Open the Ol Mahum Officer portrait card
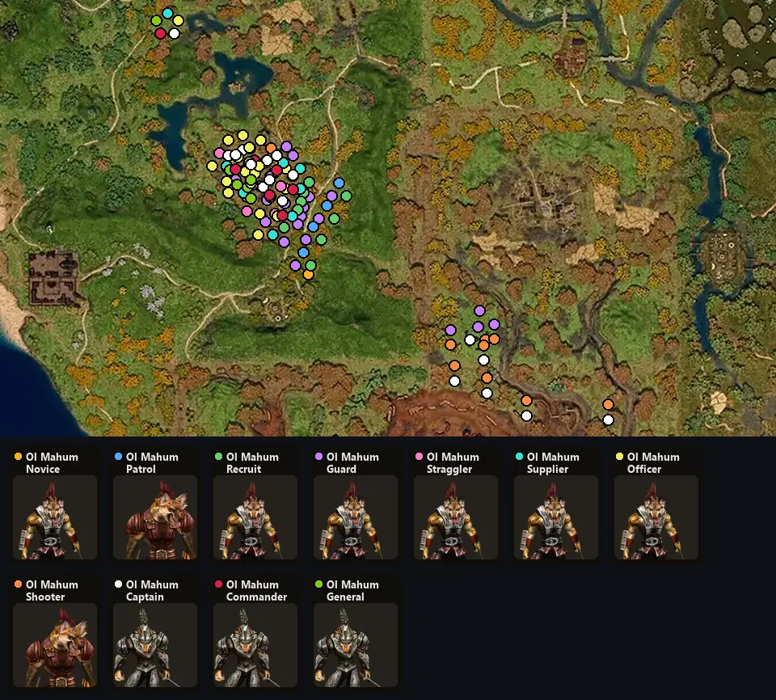The width and height of the screenshot is (776, 700). 656,517
